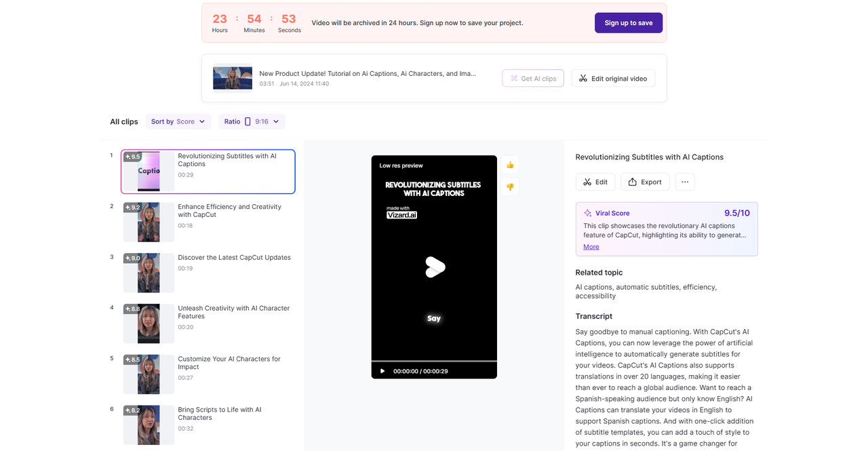Open 'Unleash Creativity with AI Character Features' clip
868x451 pixels.
pos(233,312)
